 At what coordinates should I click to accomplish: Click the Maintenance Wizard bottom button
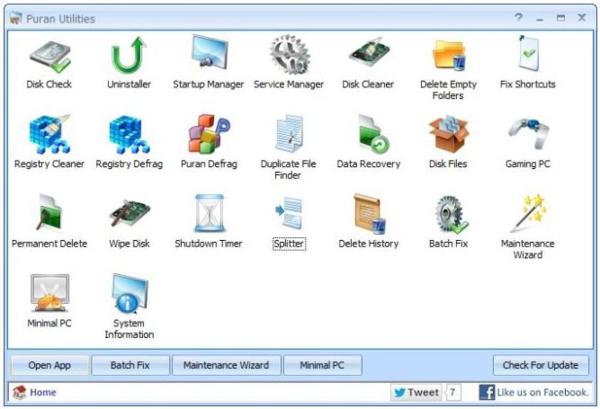coord(227,365)
